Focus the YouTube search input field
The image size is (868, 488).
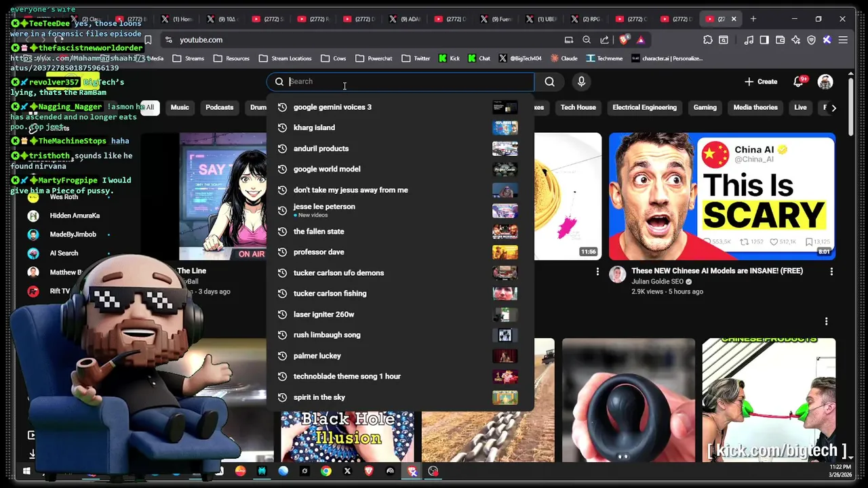point(400,82)
